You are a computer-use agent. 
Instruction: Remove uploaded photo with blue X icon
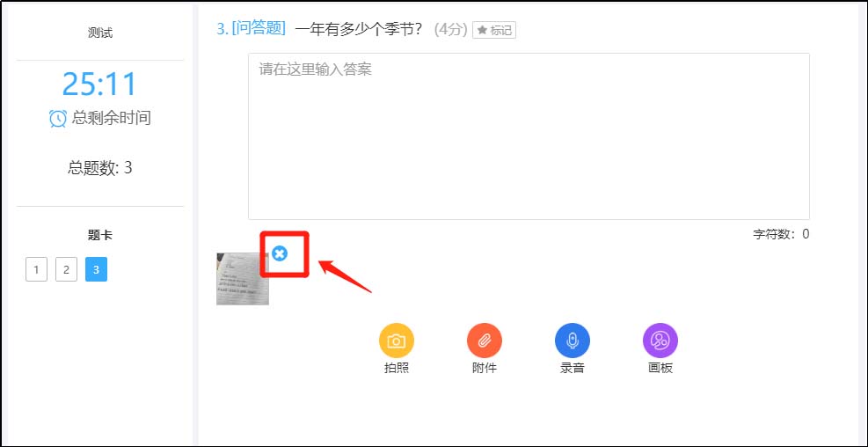(x=281, y=253)
